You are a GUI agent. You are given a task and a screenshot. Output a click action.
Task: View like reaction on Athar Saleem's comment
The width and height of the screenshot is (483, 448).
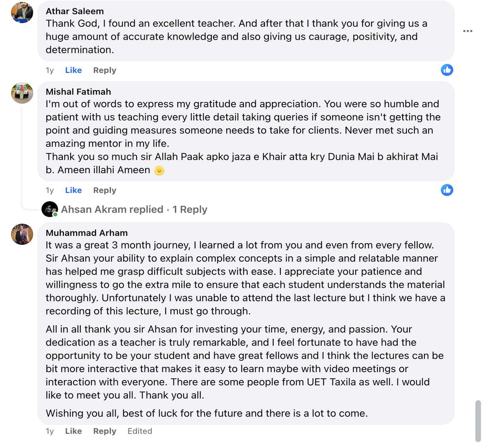[x=447, y=70]
